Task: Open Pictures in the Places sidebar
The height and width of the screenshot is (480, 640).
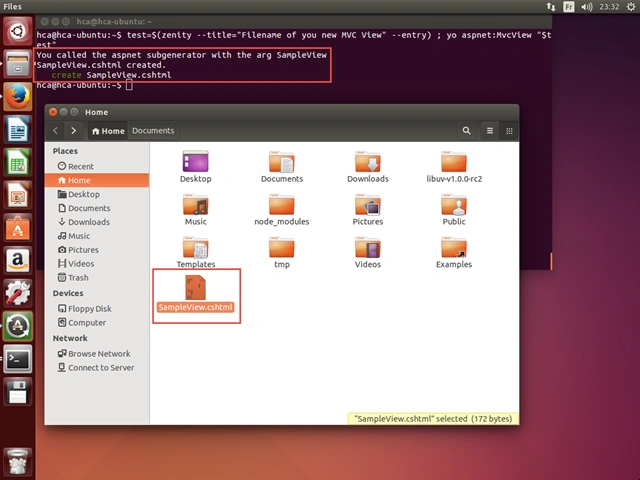Action: [x=97, y=250]
